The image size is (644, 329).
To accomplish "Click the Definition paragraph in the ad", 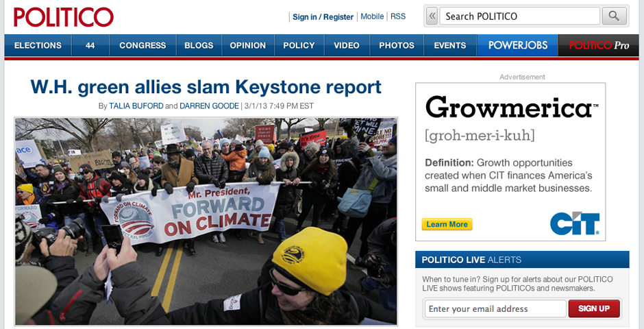I will (x=508, y=175).
